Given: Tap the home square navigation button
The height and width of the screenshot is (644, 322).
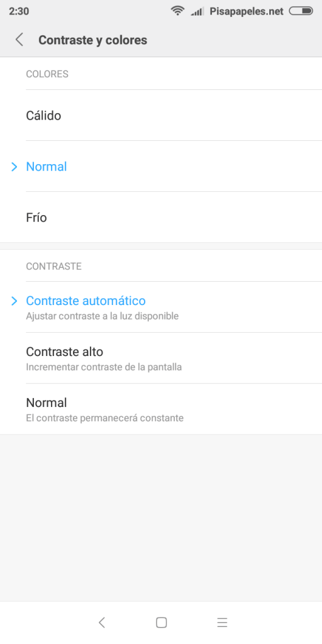Looking at the screenshot, I should (x=162, y=622).
